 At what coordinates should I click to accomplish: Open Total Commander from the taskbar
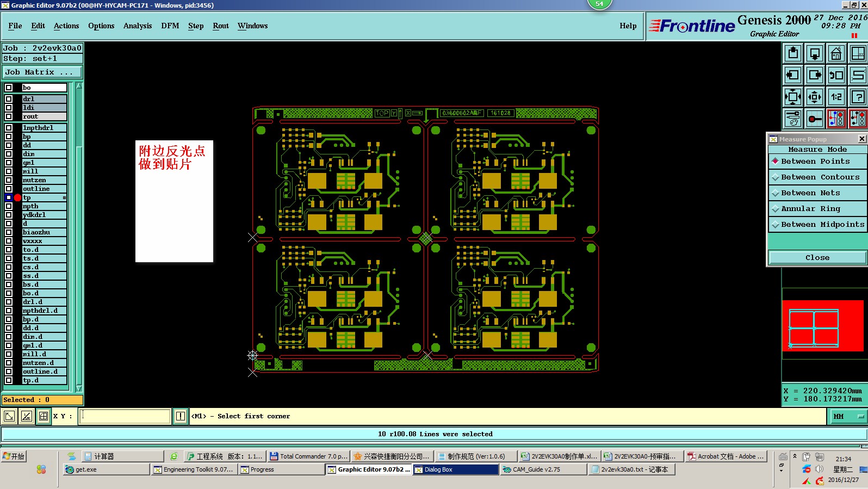pos(308,456)
